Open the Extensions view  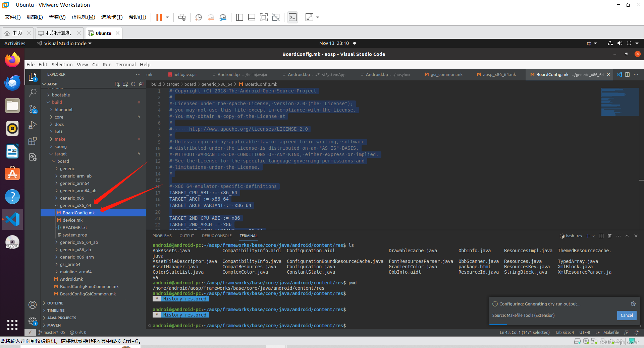(33, 141)
